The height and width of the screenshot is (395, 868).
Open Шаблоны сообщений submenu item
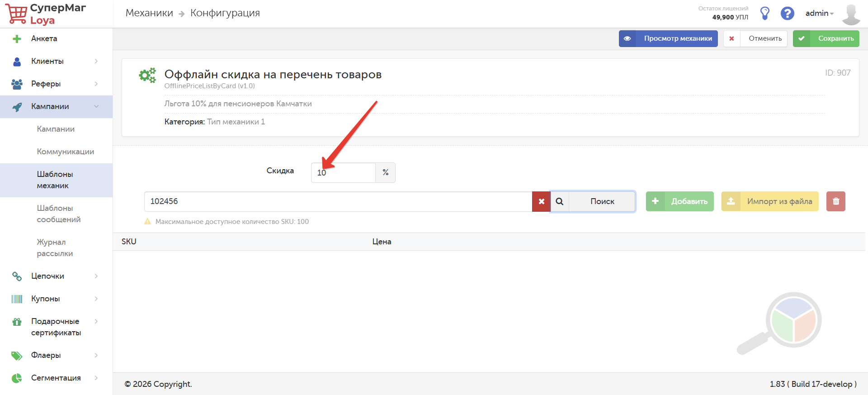tap(59, 214)
